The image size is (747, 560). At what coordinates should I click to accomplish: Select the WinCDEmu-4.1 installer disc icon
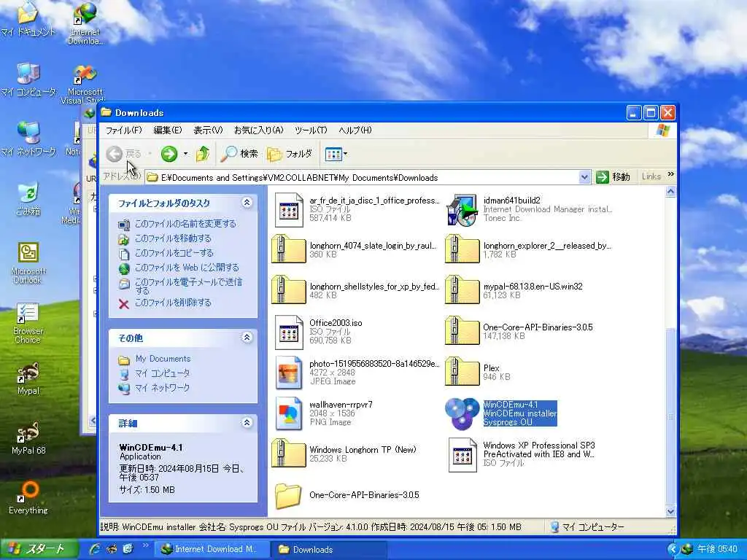pos(462,413)
